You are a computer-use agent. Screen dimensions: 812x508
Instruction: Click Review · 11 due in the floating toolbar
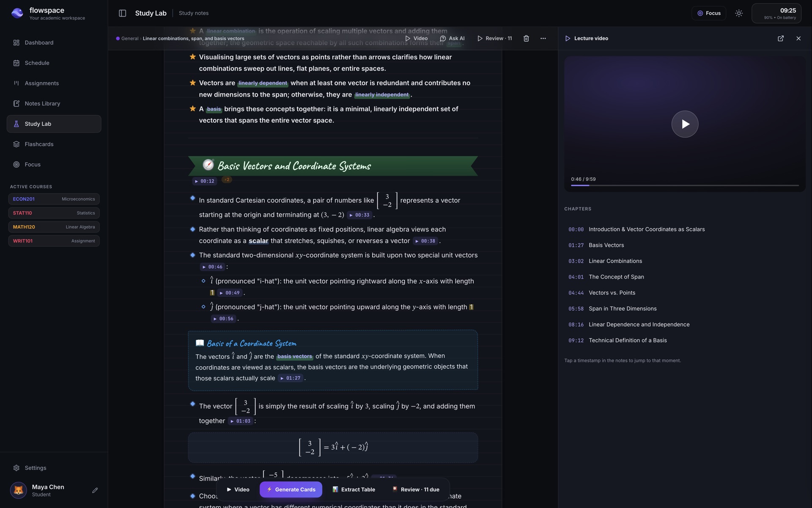(416, 489)
